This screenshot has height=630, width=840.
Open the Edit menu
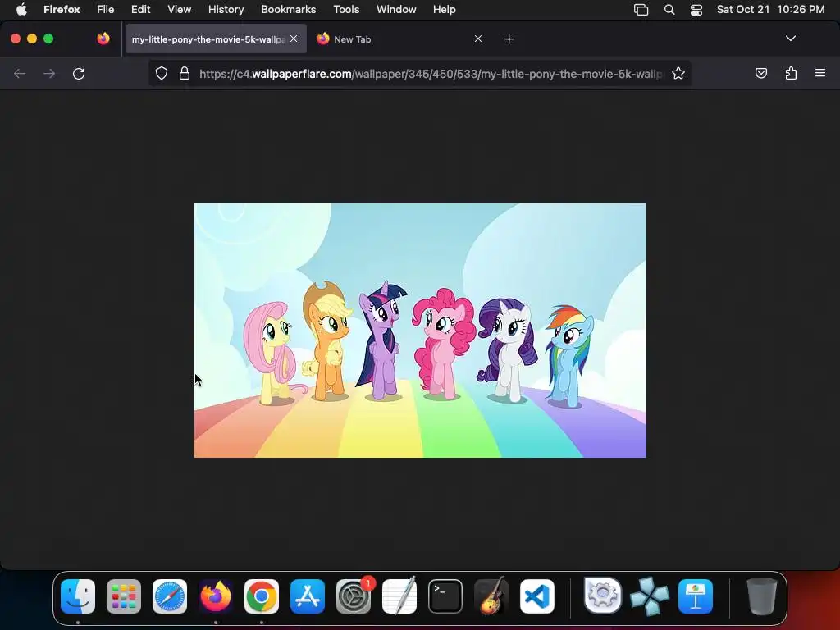point(140,9)
